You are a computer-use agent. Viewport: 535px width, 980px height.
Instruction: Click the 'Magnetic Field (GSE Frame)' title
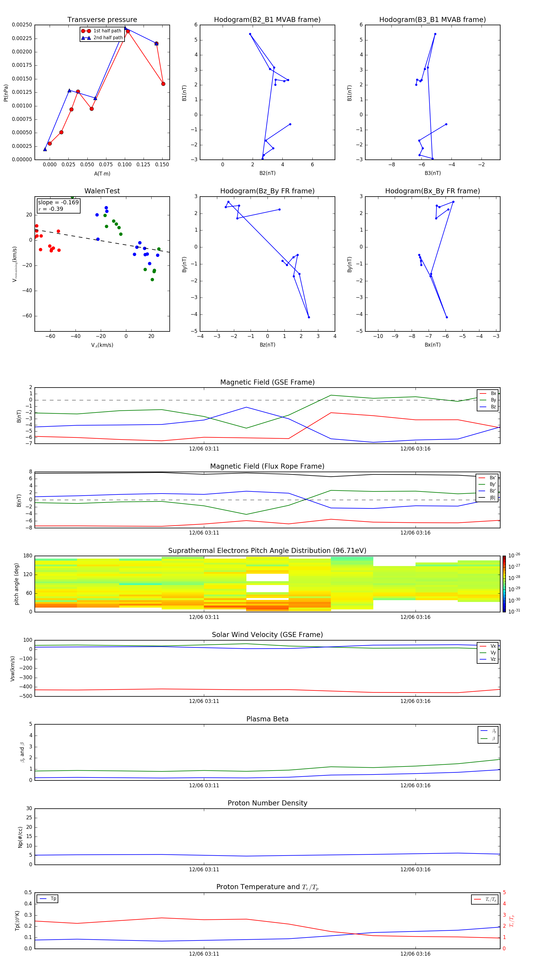(267, 382)
